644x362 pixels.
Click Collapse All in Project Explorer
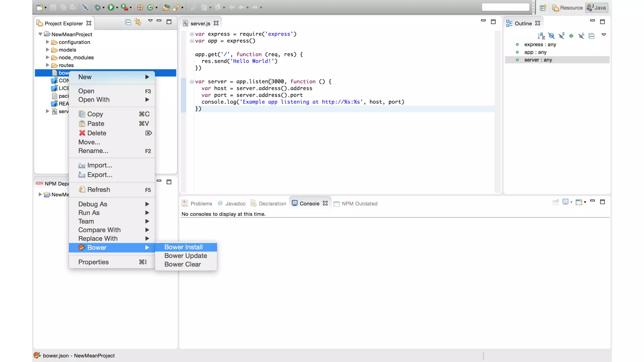click(128, 22)
